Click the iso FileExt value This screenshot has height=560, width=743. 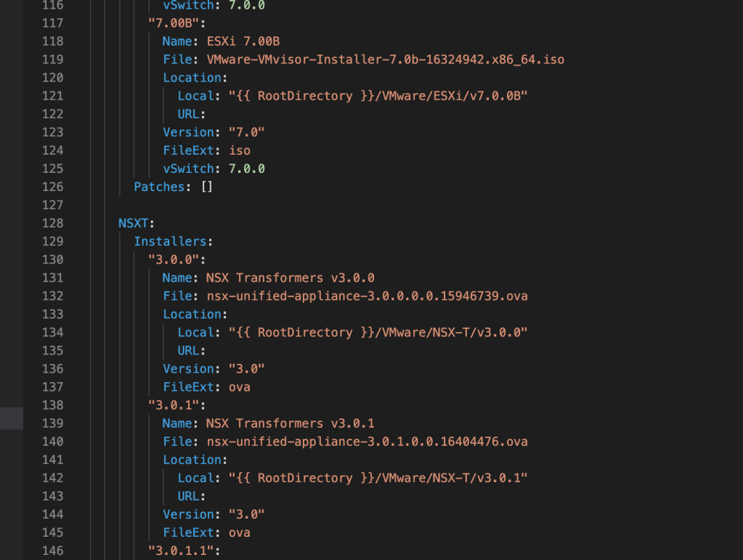pyautogui.click(x=239, y=150)
